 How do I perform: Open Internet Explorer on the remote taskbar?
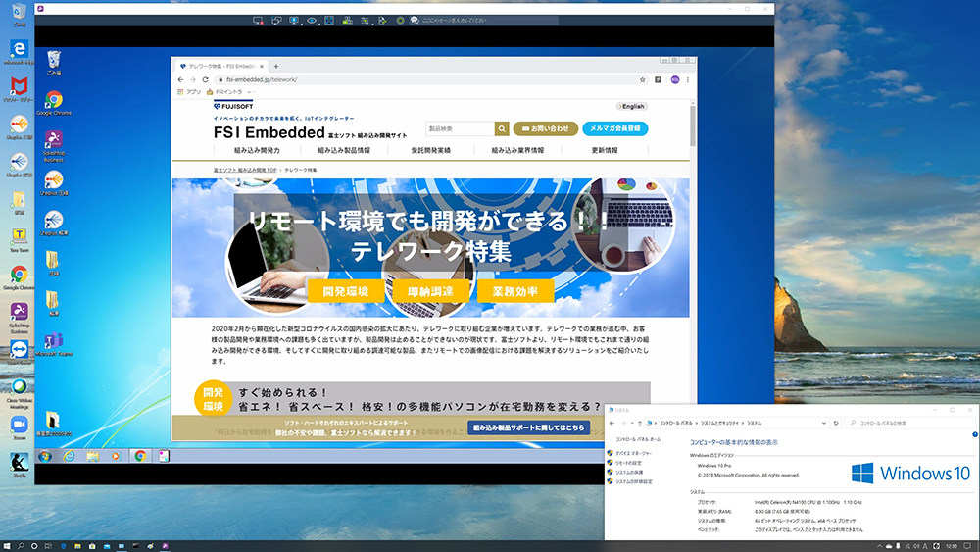coord(69,456)
